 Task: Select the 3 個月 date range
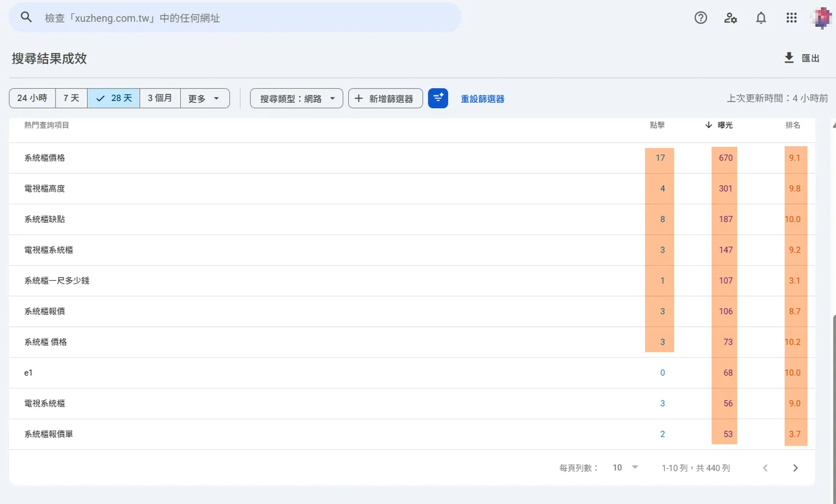[x=160, y=99]
